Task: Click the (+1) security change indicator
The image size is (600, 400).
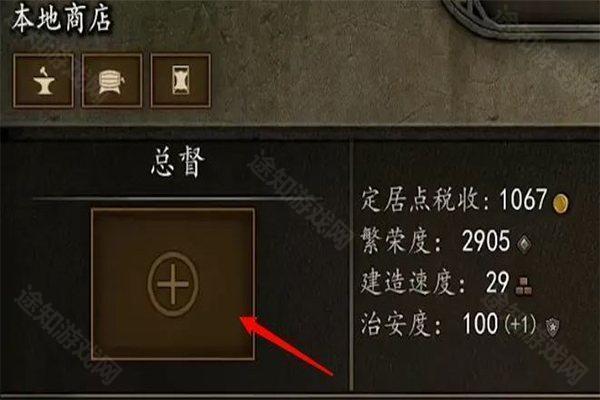Action: (x=520, y=325)
